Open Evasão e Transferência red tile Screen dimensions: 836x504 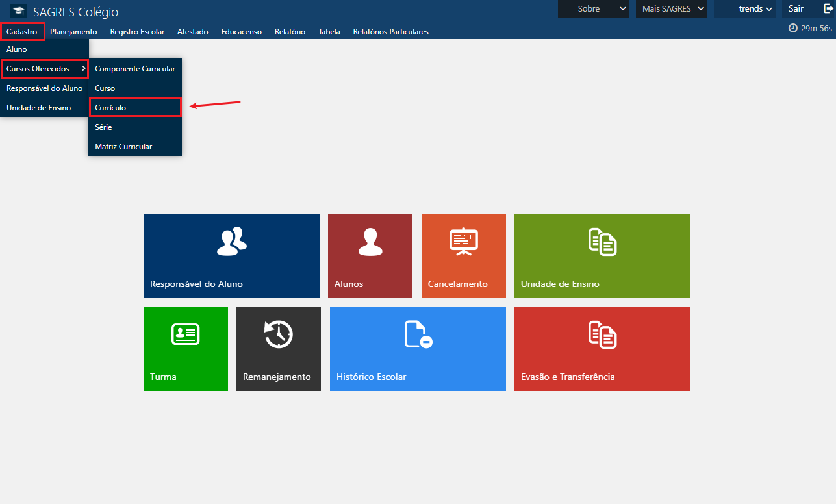coord(602,349)
